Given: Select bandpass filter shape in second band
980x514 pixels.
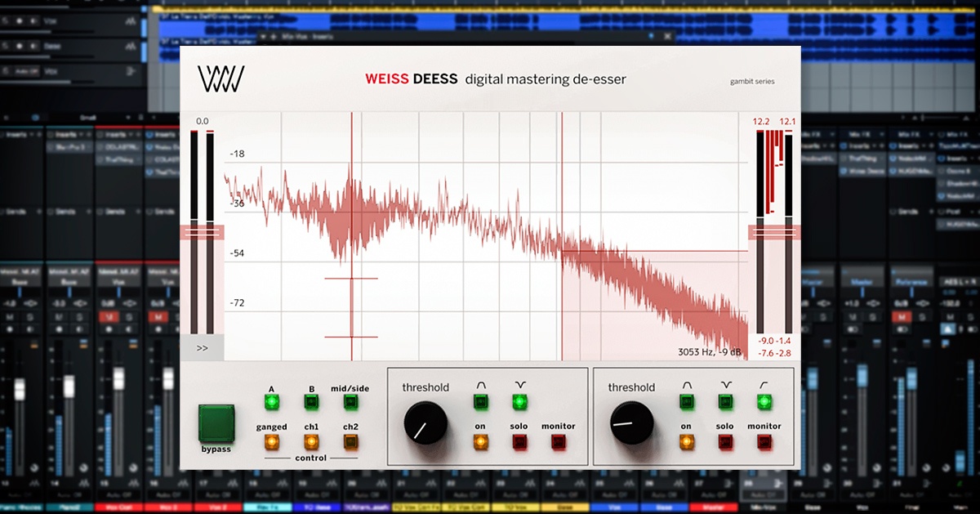Looking at the screenshot, I should click(x=686, y=401).
